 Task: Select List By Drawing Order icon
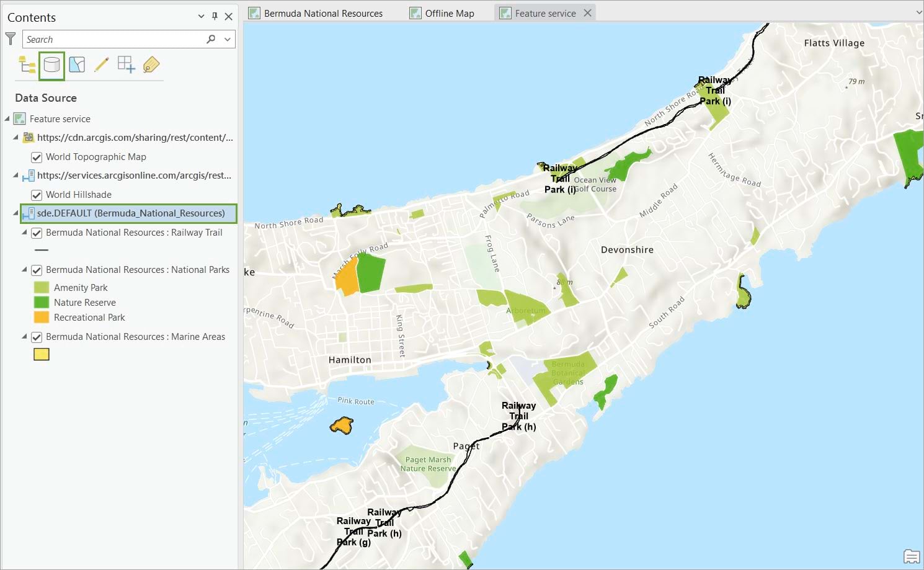pyautogui.click(x=27, y=65)
